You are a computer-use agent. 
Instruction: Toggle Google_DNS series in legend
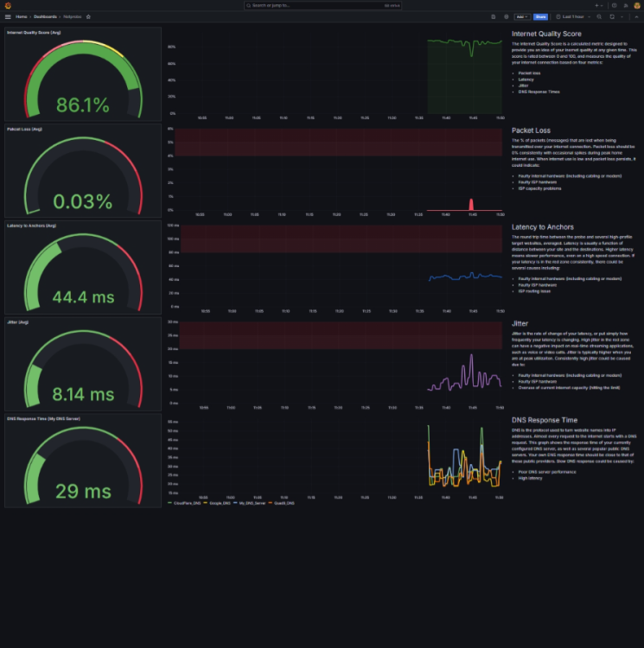tap(218, 503)
